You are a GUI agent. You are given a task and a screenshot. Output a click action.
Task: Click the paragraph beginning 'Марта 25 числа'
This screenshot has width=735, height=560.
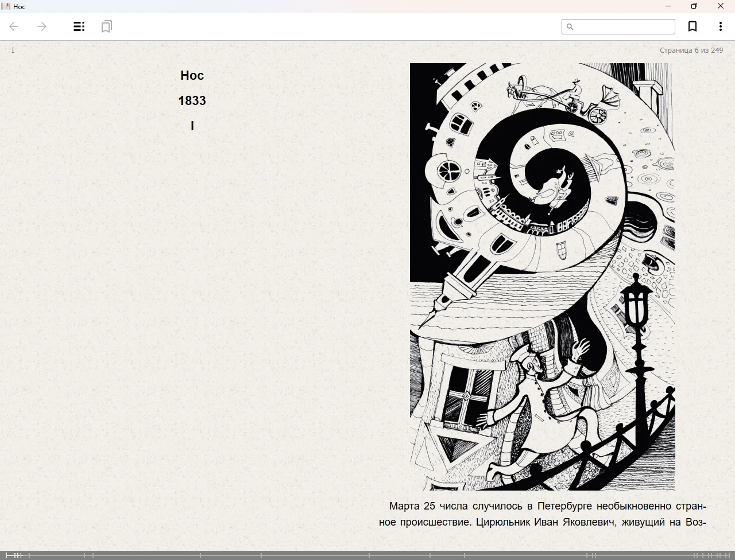click(x=542, y=514)
